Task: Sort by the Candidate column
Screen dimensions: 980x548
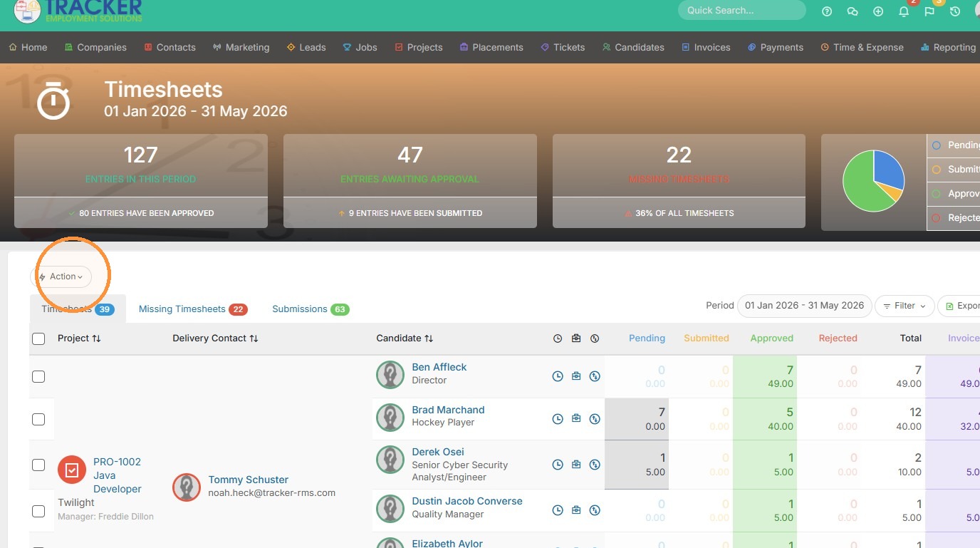Action: 405,338
